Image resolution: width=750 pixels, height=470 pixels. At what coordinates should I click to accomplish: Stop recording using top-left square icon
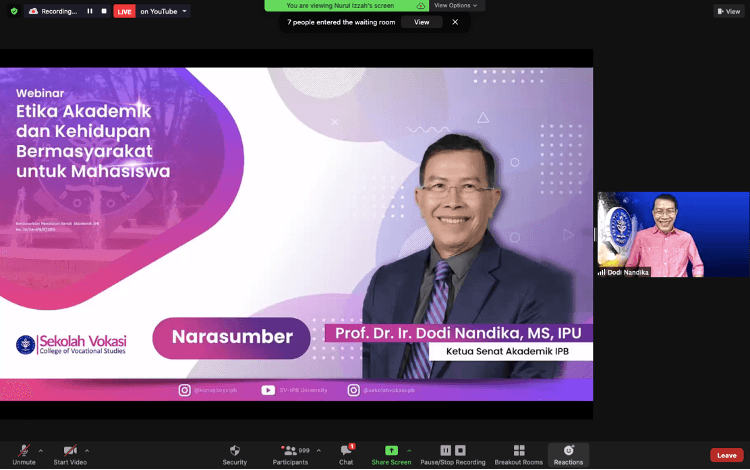coord(103,11)
